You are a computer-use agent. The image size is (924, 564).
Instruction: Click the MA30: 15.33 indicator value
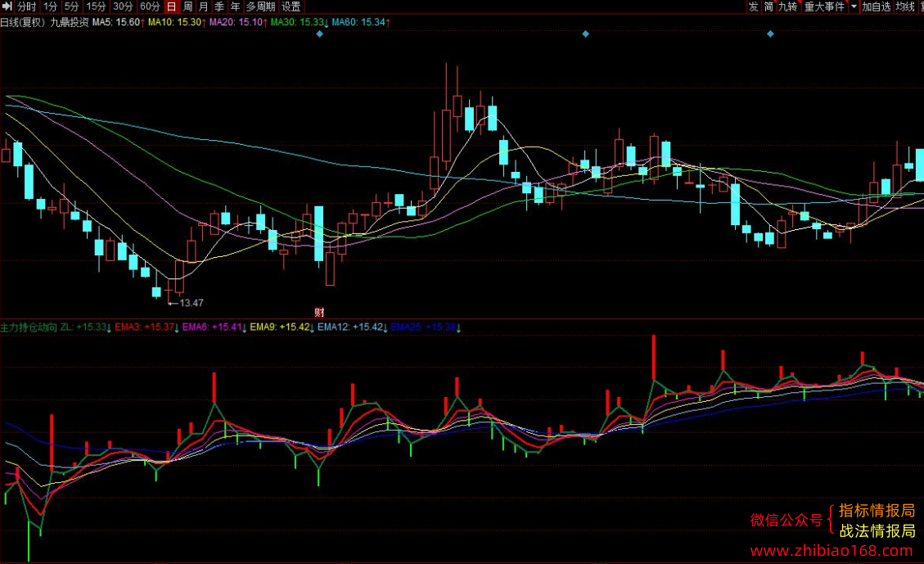300,22
